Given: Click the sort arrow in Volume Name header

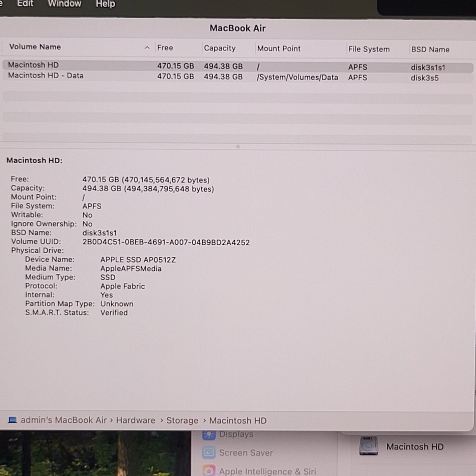Looking at the screenshot, I should pyautogui.click(x=147, y=48).
